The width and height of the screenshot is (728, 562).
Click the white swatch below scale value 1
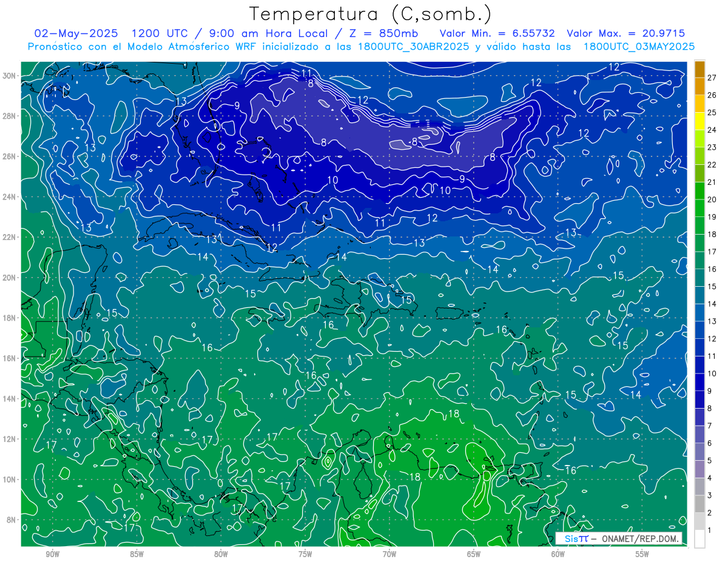(699, 538)
